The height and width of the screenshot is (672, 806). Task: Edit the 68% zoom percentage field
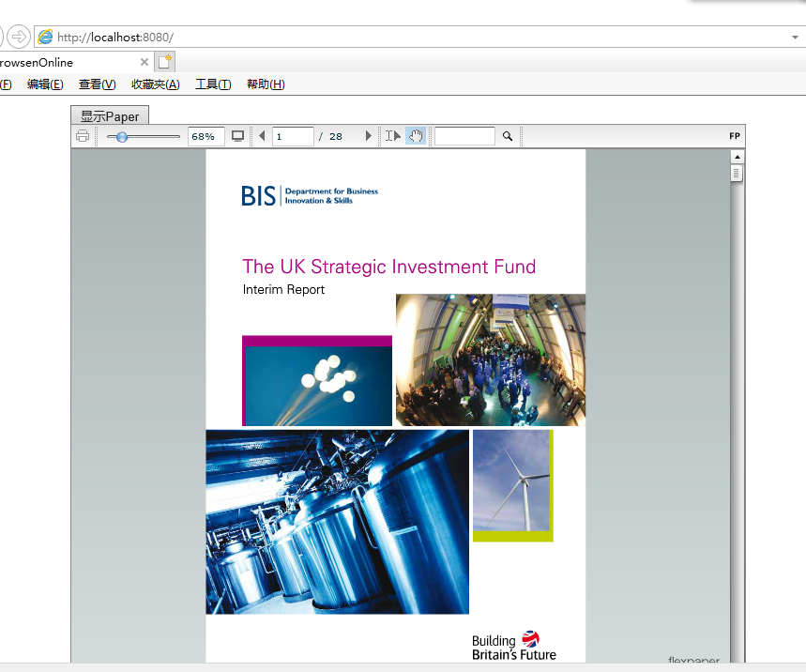coord(205,136)
